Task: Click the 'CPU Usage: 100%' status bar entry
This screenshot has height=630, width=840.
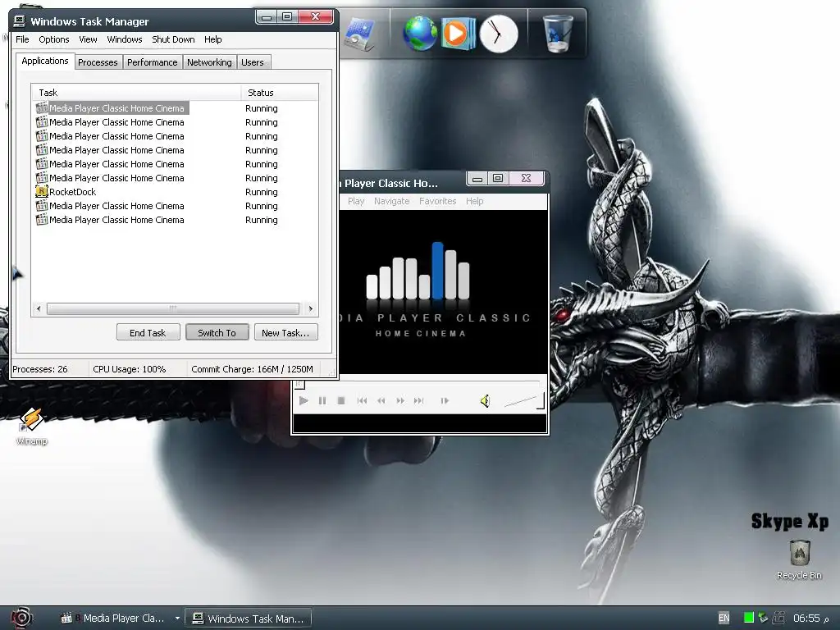Action: coord(129,368)
